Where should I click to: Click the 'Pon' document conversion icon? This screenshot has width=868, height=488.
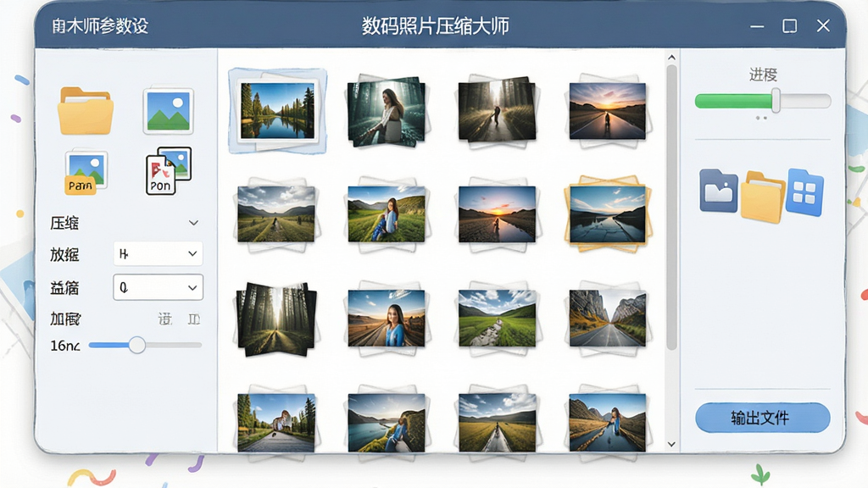click(169, 171)
